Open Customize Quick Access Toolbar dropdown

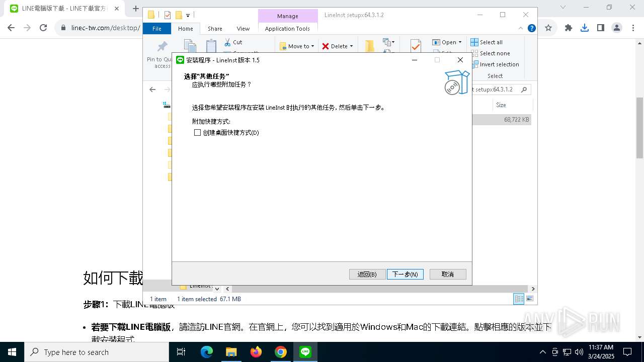point(188,16)
